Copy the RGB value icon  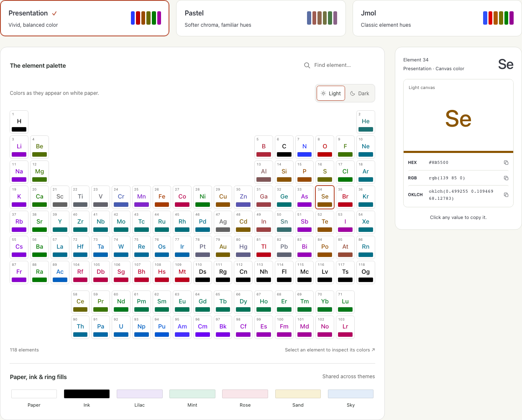click(x=506, y=178)
